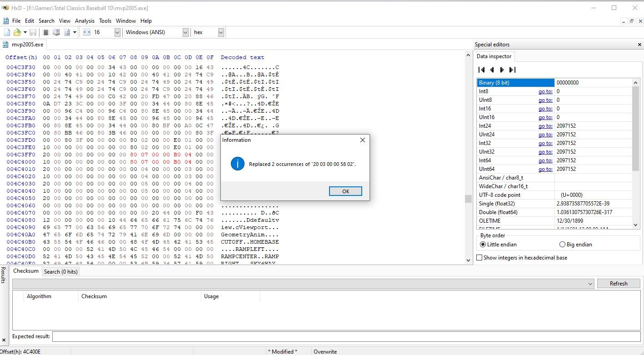Viewport: 644px width, 355px height.
Task: Click the Refresh checksum button
Action: [618, 283]
